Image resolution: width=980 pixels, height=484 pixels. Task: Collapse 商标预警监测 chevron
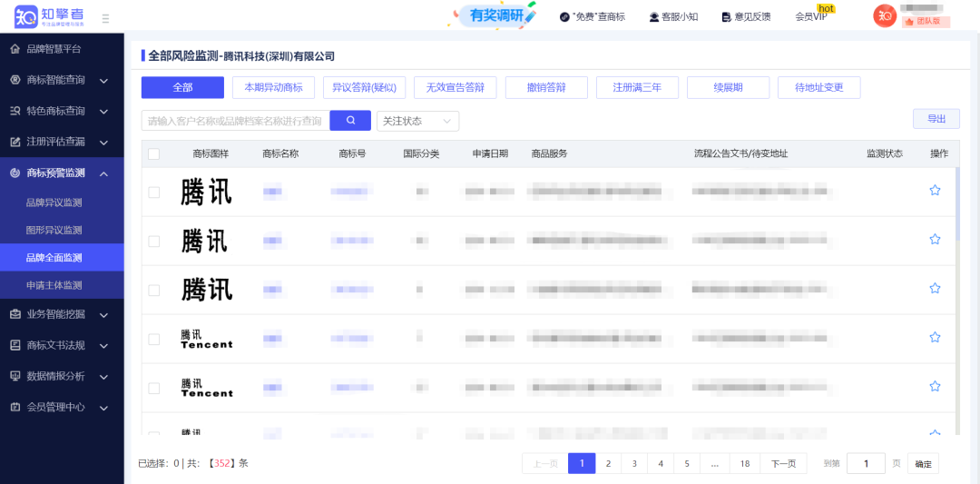point(103,173)
